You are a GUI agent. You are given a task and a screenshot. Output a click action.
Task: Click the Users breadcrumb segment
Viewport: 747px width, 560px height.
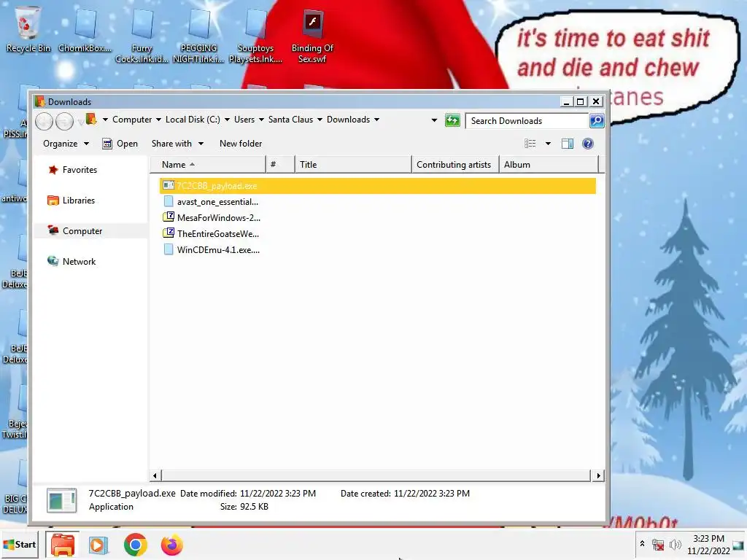(x=244, y=120)
